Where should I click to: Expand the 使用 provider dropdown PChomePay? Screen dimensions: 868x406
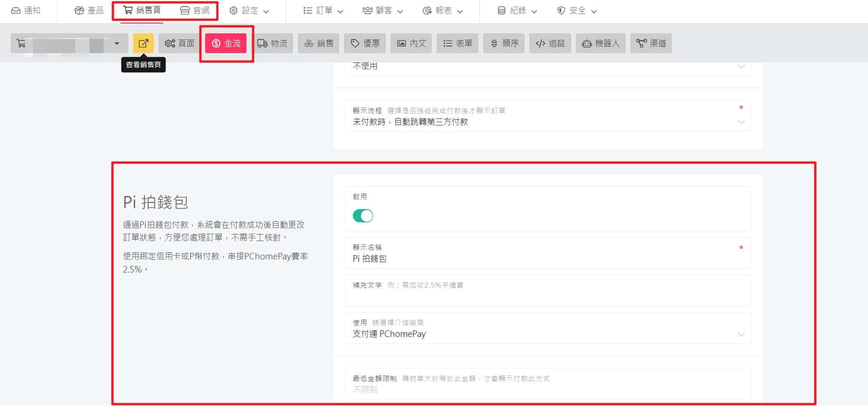pos(547,334)
